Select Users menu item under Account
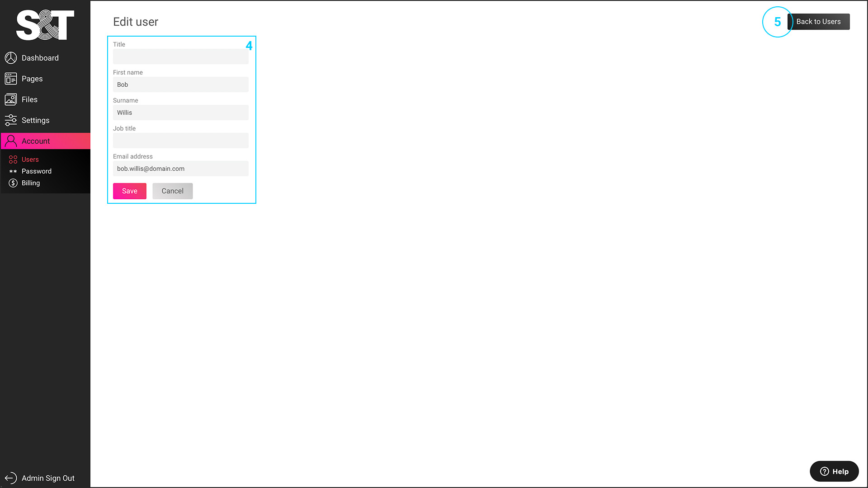This screenshot has width=868, height=488. coord(30,159)
